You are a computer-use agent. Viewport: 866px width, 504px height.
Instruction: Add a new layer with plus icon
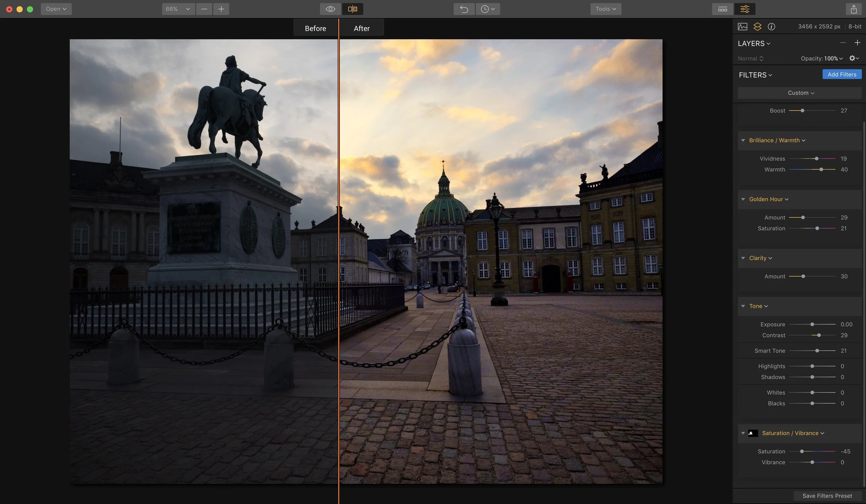point(857,43)
